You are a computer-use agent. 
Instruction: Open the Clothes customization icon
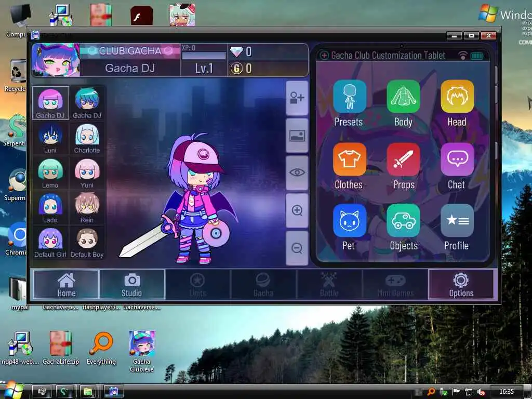[349, 159]
